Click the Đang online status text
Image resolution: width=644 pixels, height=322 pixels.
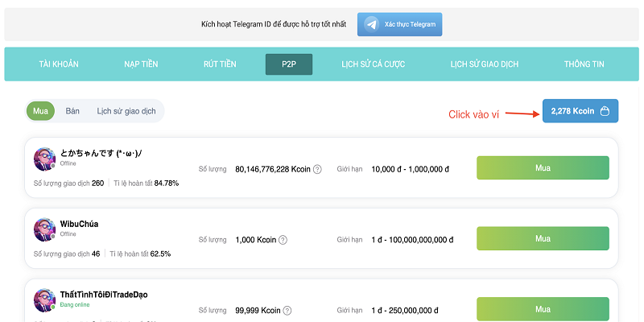point(75,305)
